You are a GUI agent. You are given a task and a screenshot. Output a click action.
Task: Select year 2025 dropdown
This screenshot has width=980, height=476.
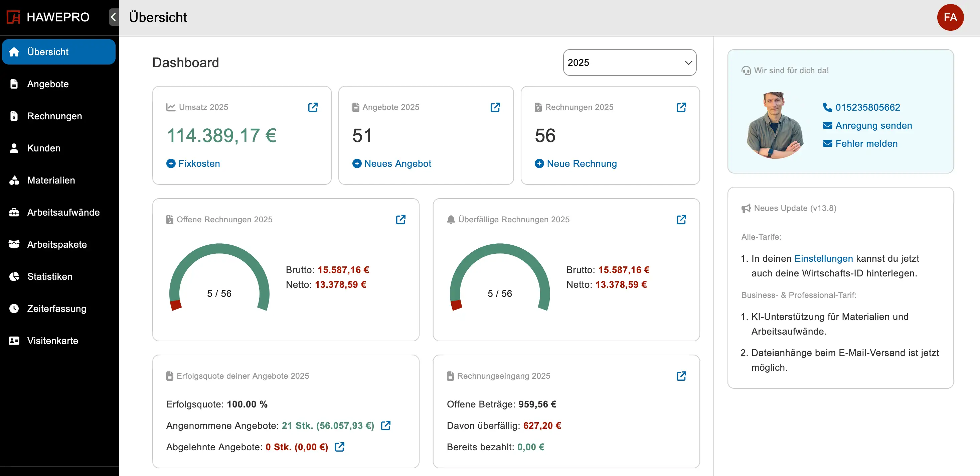629,63
